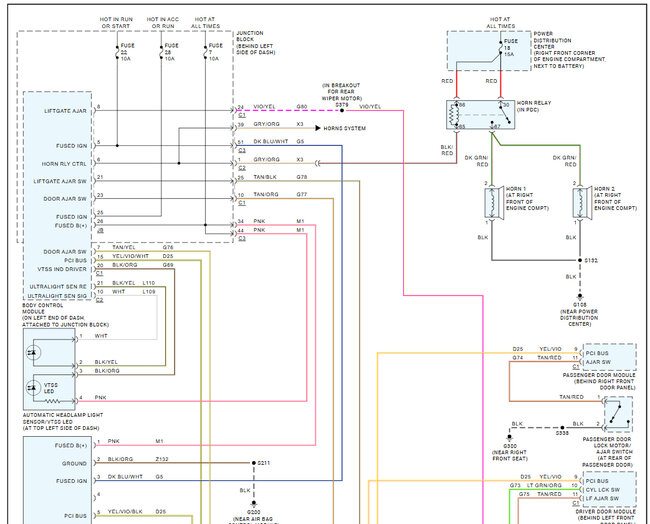The height and width of the screenshot is (524, 650).
Task: Click the VTSS LED resistor symbol
Action: tap(53, 401)
